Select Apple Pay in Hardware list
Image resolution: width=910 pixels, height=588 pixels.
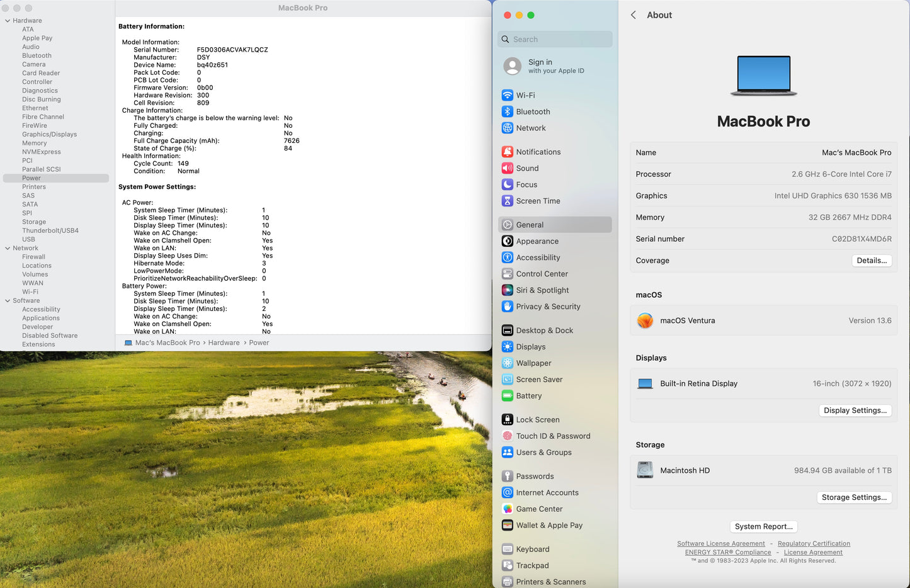(x=37, y=38)
